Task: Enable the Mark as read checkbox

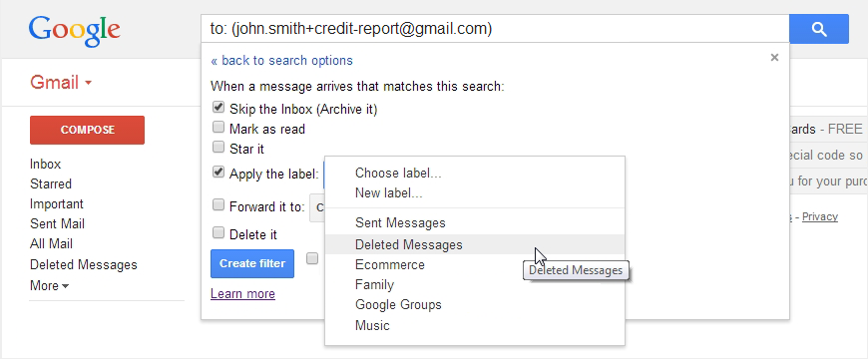Action: [218, 128]
